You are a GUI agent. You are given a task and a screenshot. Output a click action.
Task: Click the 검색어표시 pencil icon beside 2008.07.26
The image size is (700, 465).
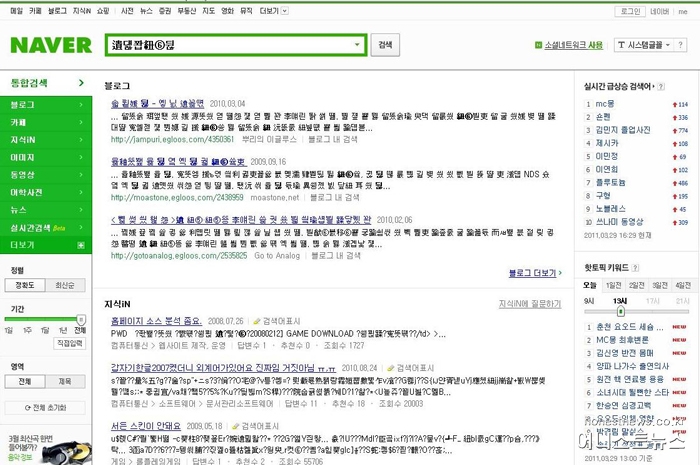pos(256,321)
